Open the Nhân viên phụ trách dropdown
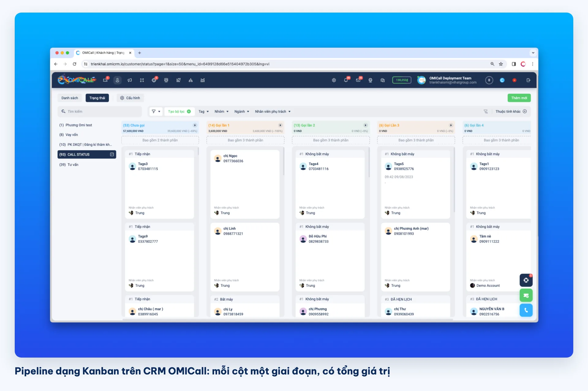The height and width of the screenshot is (391, 588). tap(273, 112)
